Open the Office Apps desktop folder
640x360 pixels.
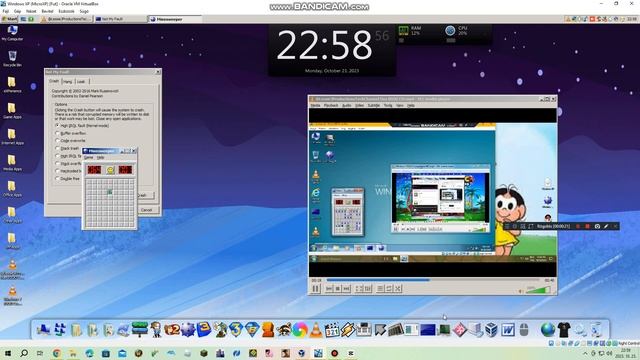(x=12, y=189)
